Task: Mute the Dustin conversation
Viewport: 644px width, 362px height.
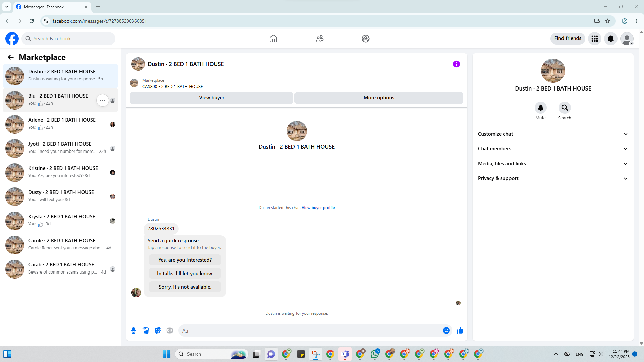Action: click(540, 108)
